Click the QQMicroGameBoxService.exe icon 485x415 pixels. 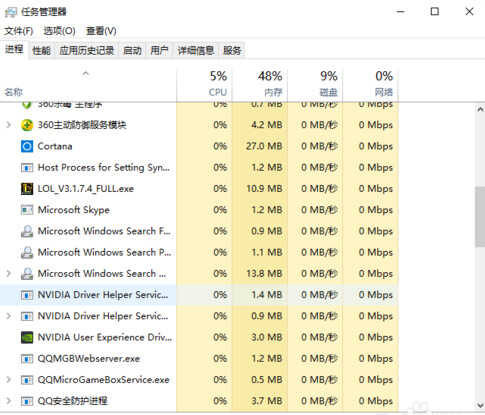27,380
